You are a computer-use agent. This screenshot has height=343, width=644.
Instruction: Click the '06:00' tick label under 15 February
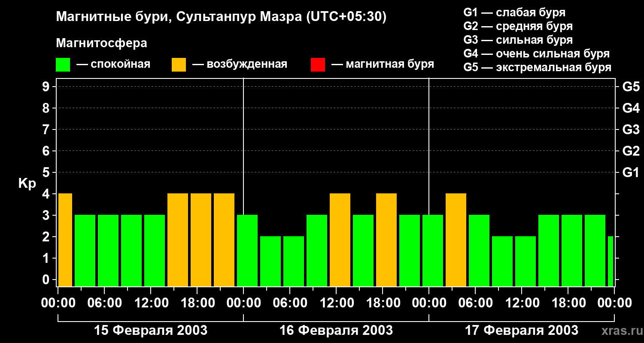click(105, 303)
